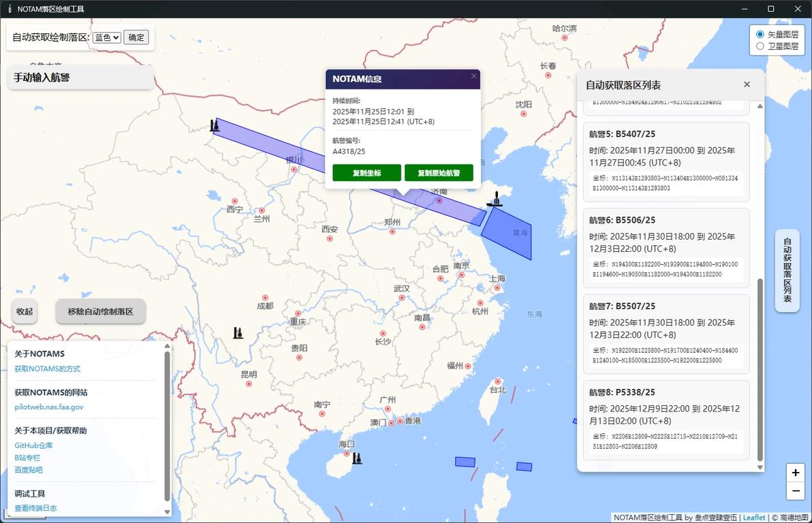Click the blue drop zone rectangle south of 台北
Image resolution: width=812 pixels, height=523 pixels.
pos(524,466)
